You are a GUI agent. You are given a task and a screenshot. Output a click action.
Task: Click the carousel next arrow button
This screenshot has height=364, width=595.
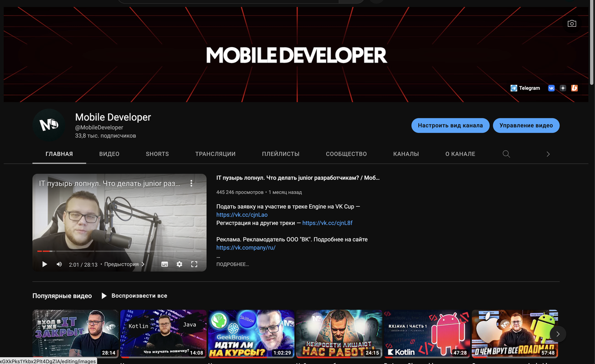(558, 334)
